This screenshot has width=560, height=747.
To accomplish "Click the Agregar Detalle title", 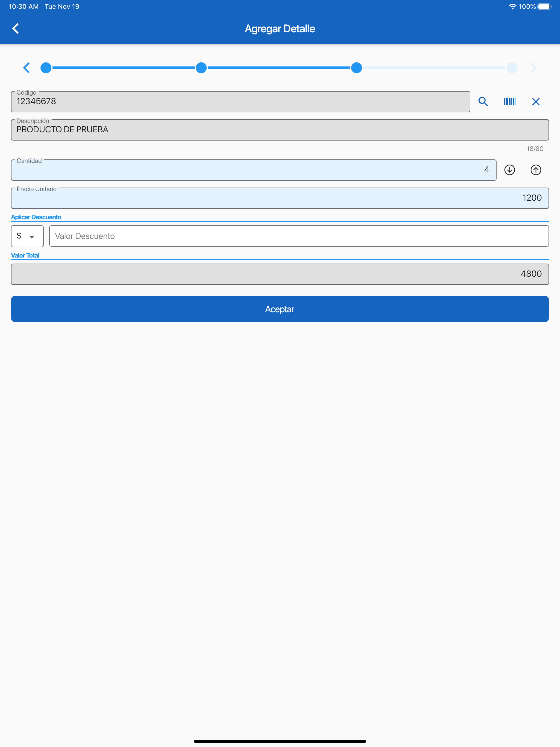I will tap(280, 29).
